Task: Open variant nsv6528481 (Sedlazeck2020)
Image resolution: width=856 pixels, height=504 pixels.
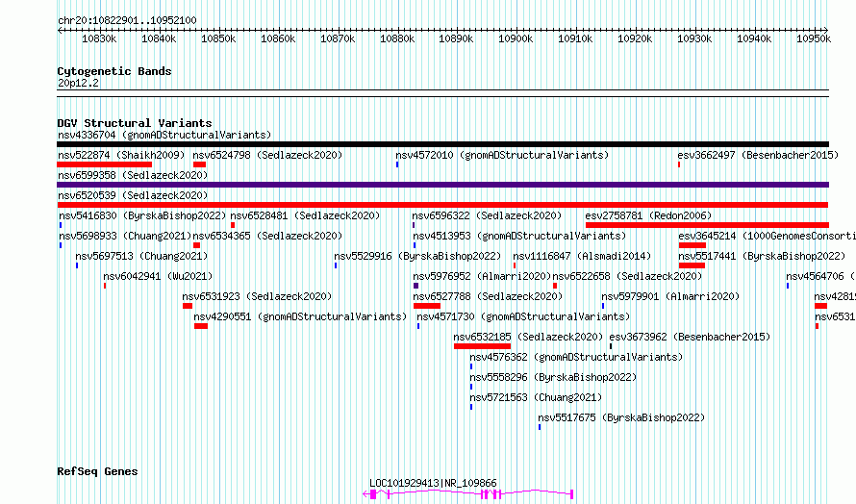Action: (x=305, y=215)
